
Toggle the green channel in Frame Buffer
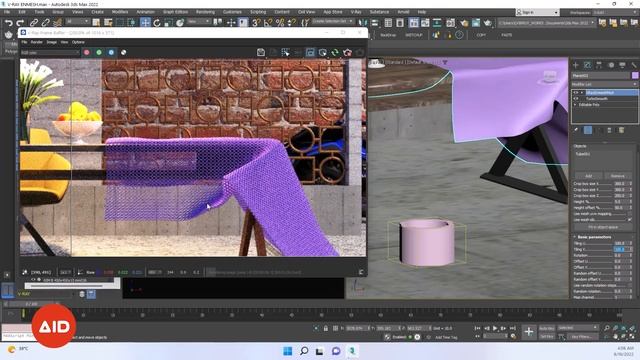[99, 52]
